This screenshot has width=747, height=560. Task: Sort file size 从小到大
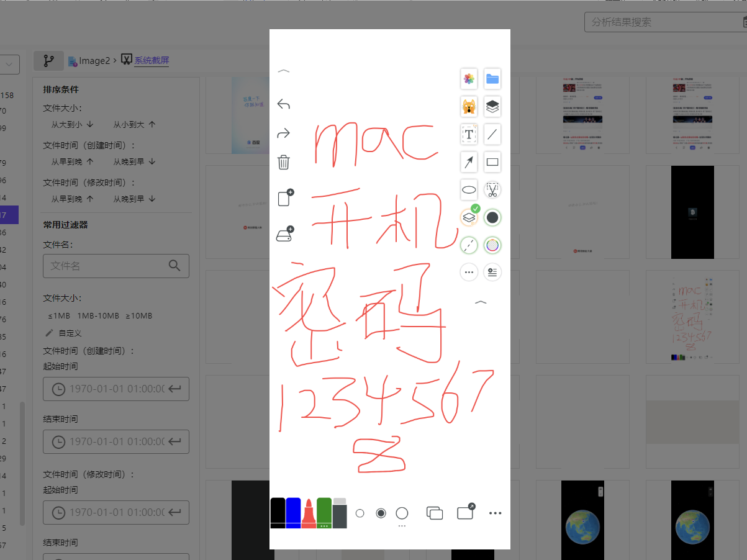134,125
